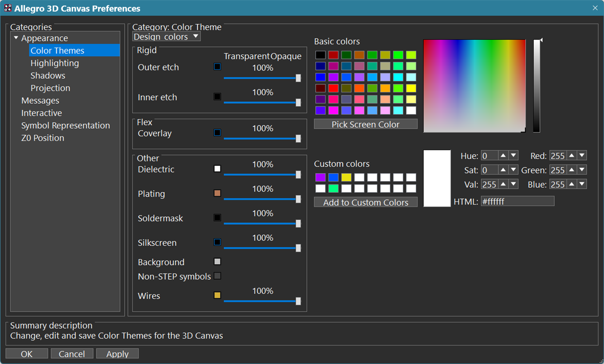Increase the Hue value with up arrow
The height and width of the screenshot is (364, 604).
coord(503,156)
